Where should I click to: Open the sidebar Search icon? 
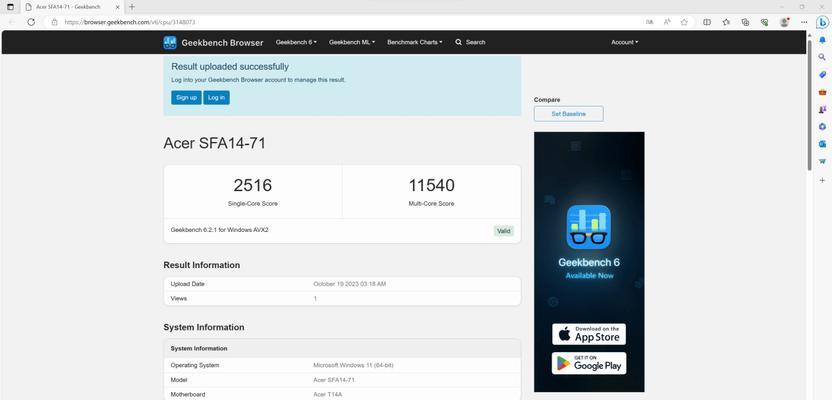click(822, 57)
